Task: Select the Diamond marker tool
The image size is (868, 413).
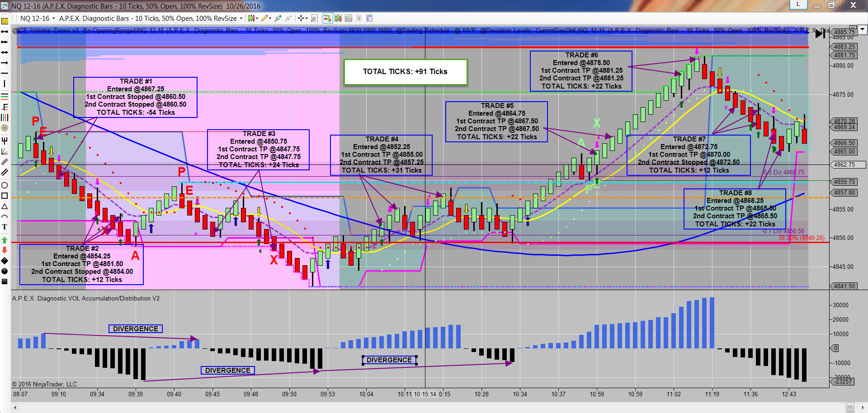Action: (5, 261)
